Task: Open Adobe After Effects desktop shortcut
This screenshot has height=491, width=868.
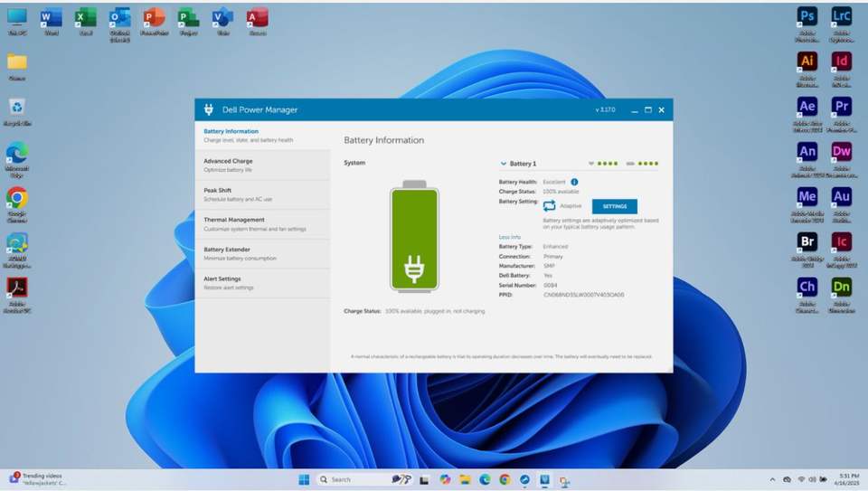Action: (x=807, y=107)
